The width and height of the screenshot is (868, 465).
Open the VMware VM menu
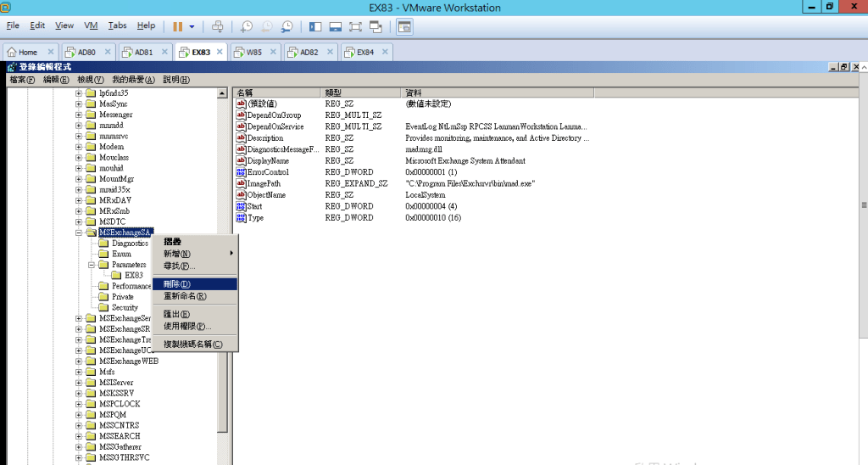click(91, 25)
